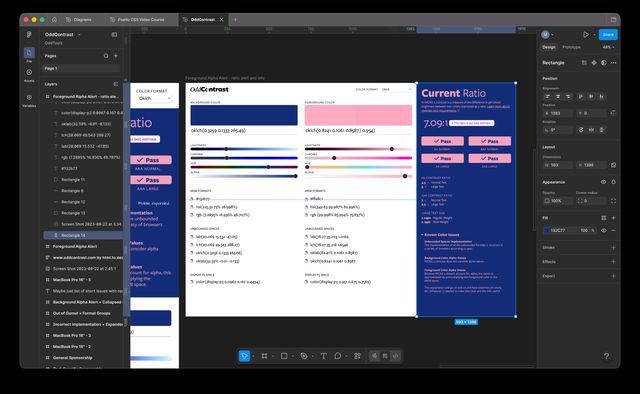The width and height of the screenshot is (640, 394).
Task: Align horizontal centers in Alignment section
Action: pyautogui.click(x=558, y=96)
